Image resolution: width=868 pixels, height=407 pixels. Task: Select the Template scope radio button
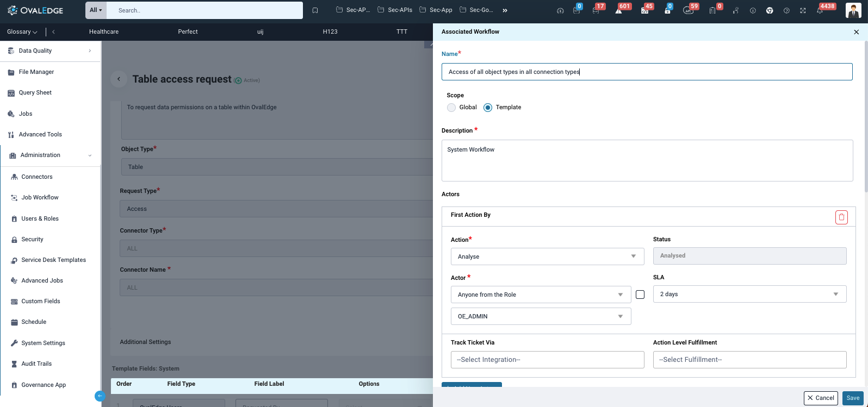point(488,108)
